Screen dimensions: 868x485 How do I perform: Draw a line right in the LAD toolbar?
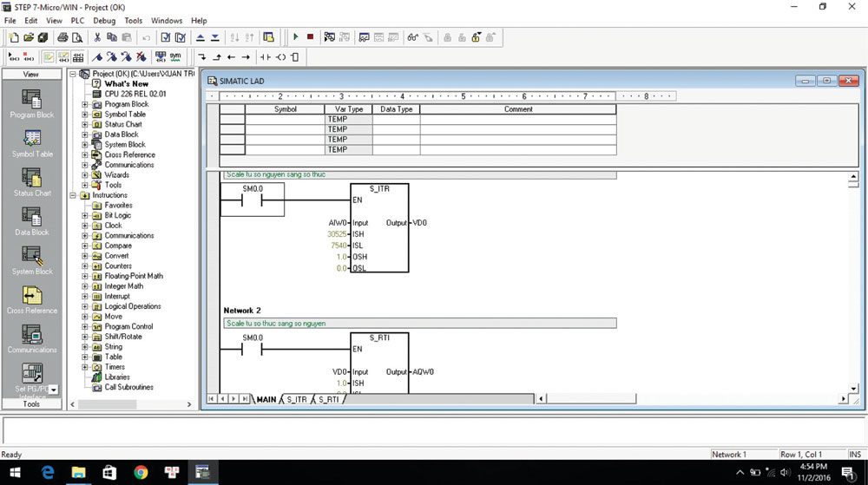click(246, 57)
